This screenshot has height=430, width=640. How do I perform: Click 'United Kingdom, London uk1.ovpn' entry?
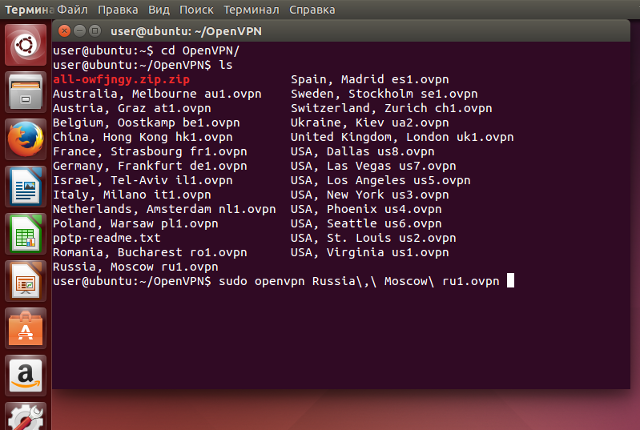(x=402, y=137)
